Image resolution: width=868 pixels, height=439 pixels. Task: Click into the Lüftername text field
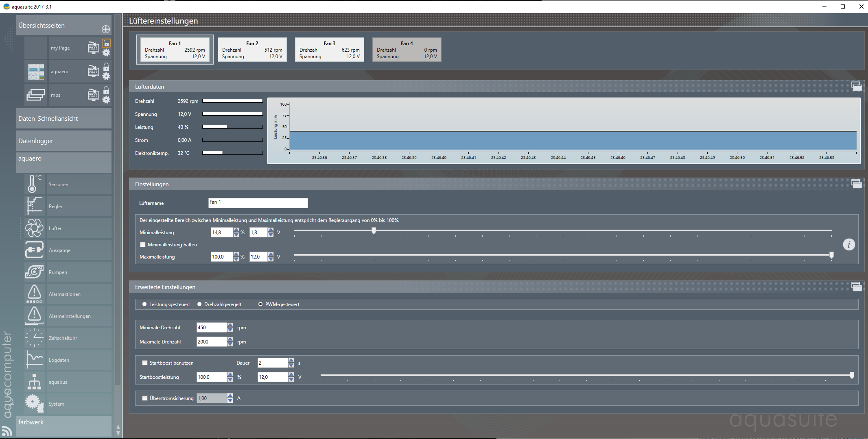[x=258, y=202]
